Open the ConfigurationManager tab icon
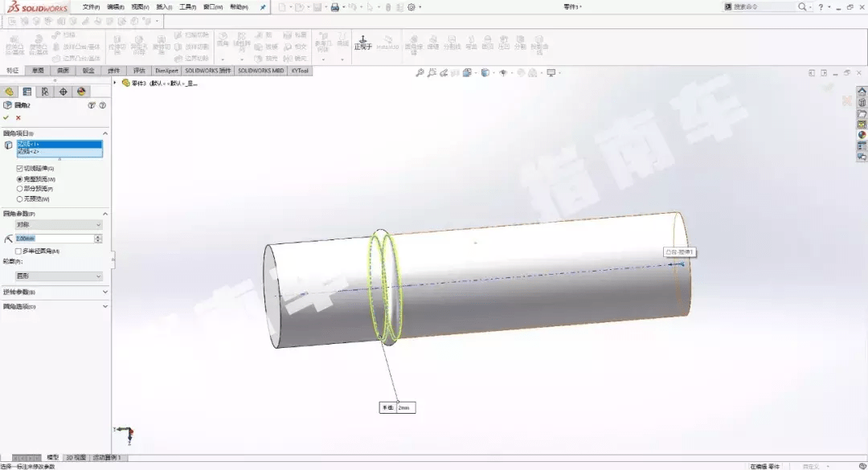 45,92
